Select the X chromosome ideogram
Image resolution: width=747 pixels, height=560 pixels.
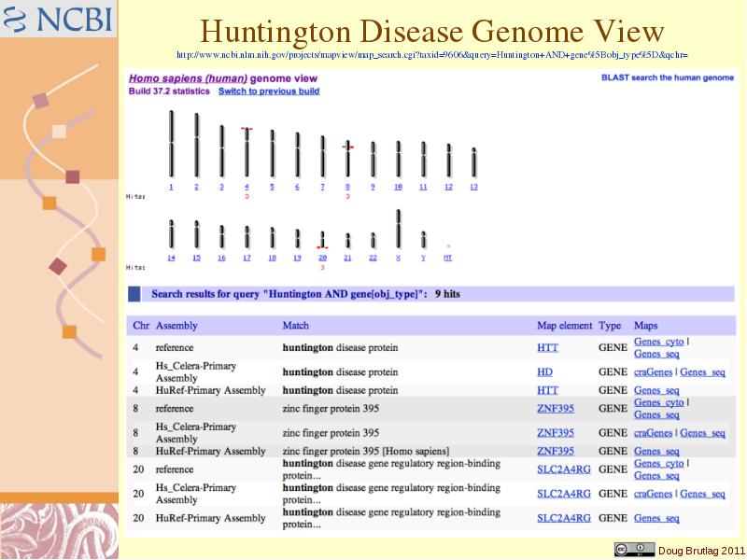coord(399,229)
